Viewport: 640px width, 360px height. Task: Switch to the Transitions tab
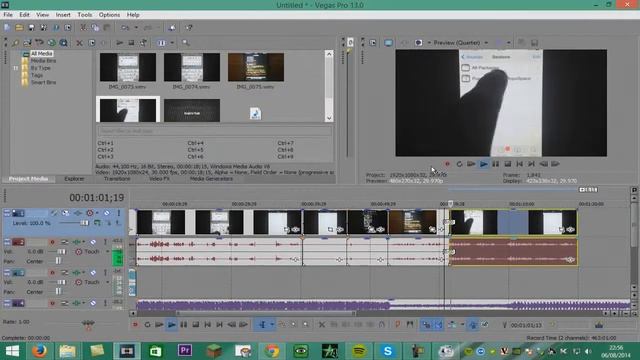117,179
